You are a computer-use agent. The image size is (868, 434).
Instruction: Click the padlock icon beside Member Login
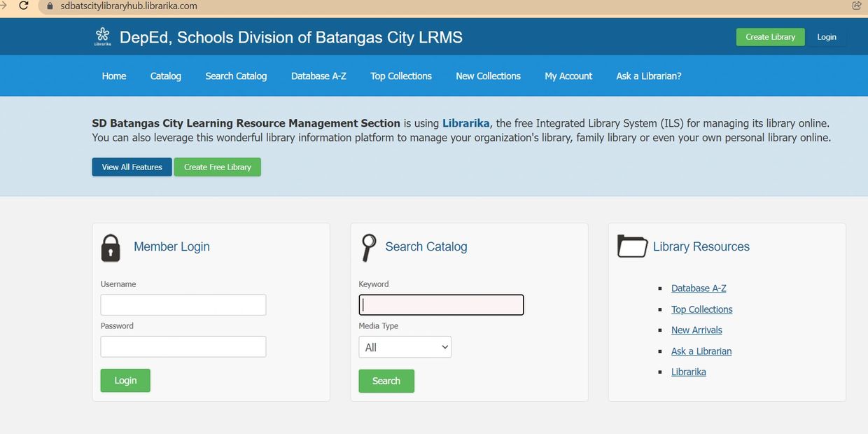click(x=111, y=248)
